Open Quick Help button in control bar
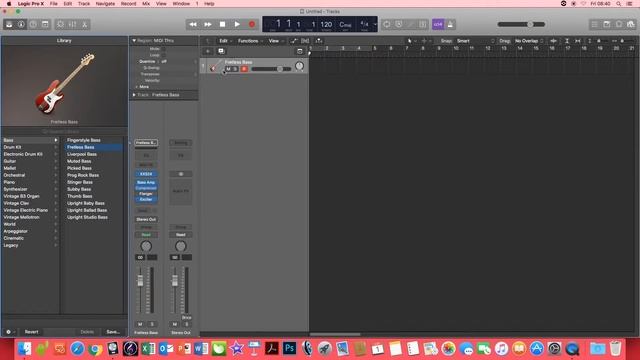The width and height of the screenshot is (640, 360). click(33, 24)
